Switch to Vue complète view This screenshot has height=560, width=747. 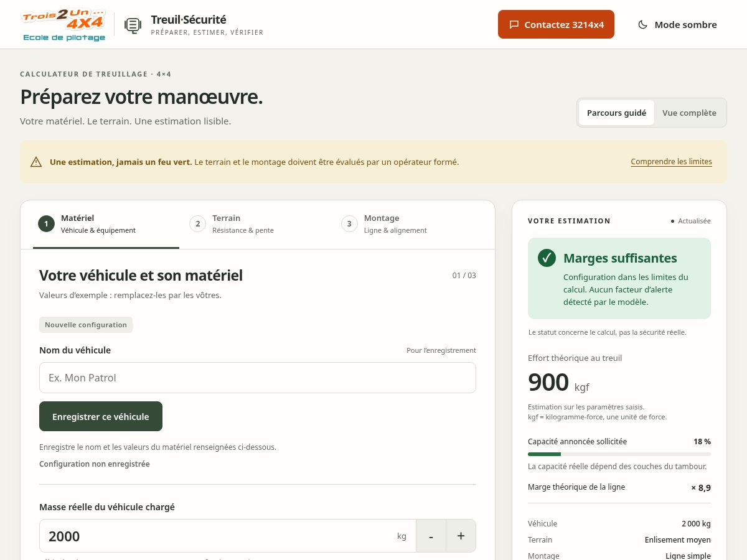[689, 113]
